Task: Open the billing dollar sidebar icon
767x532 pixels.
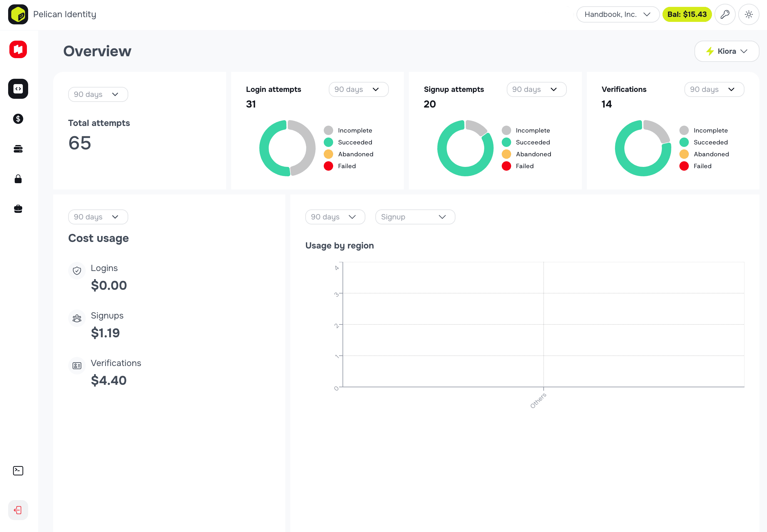Action: (x=18, y=119)
